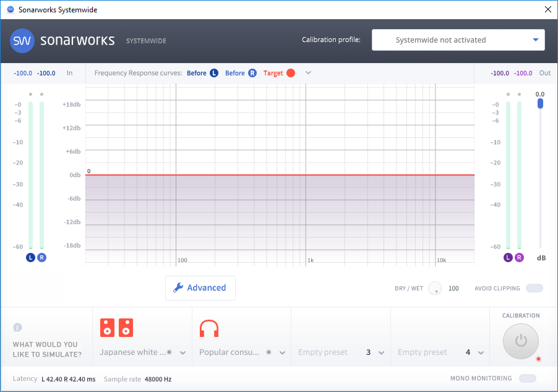The image size is (558, 392).
Task: Click the output gain value 0.0
Action: 540,94
